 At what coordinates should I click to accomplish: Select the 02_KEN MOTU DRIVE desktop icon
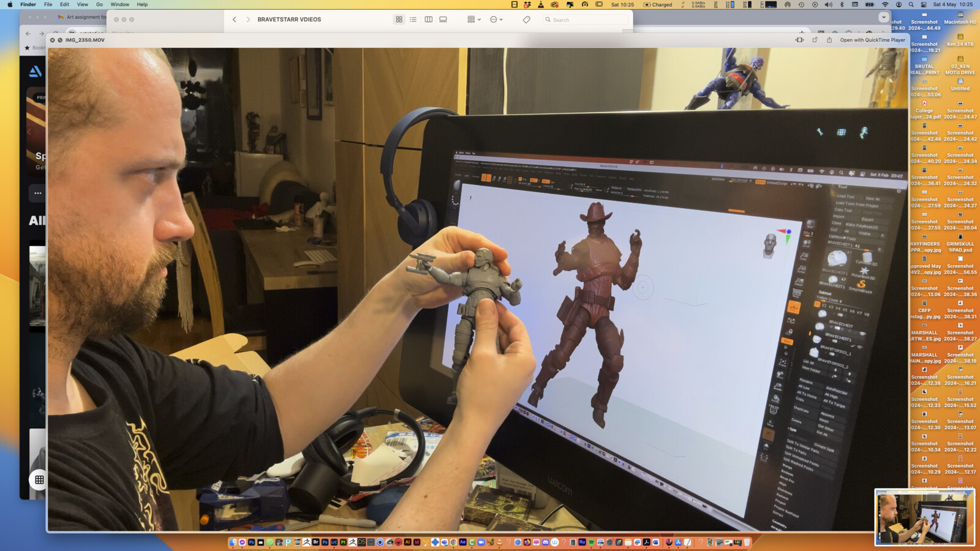[960, 66]
